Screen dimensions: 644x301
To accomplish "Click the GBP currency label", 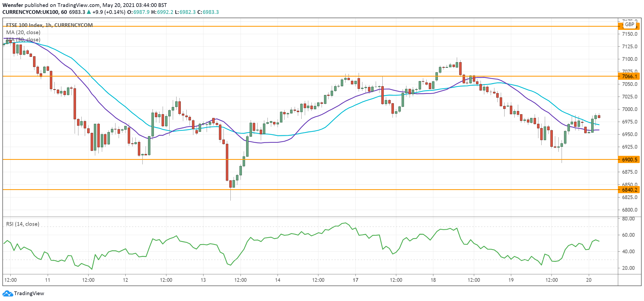I will click(x=630, y=25).
